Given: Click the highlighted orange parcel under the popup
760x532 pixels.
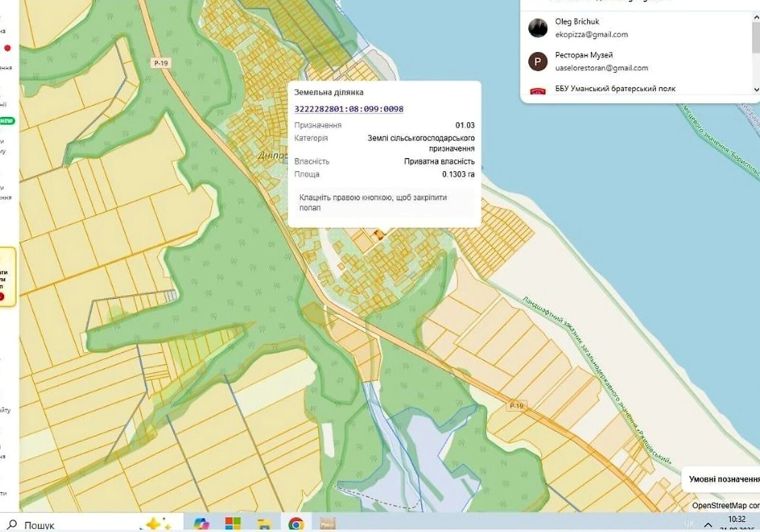Looking at the screenshot, I should tap(379, 234).
